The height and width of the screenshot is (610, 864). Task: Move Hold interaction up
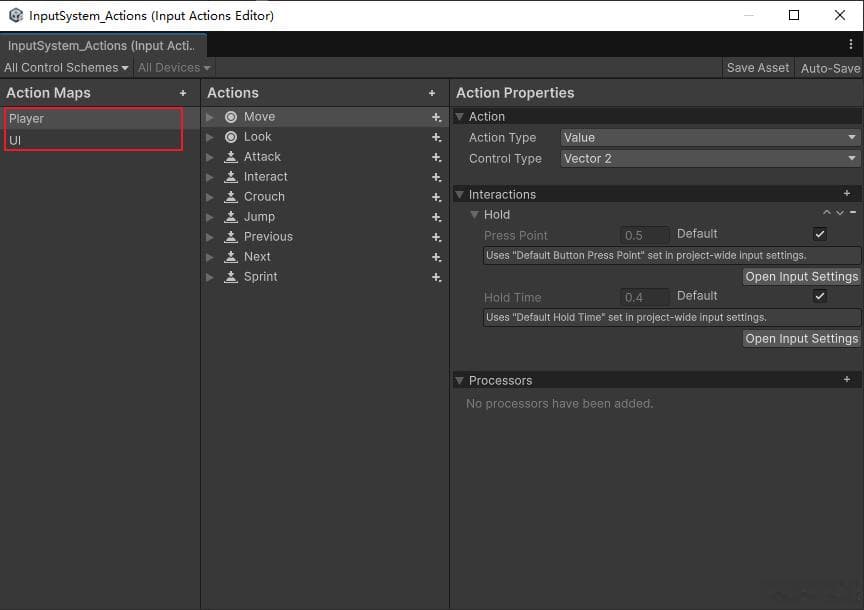[x=827, y=213]
